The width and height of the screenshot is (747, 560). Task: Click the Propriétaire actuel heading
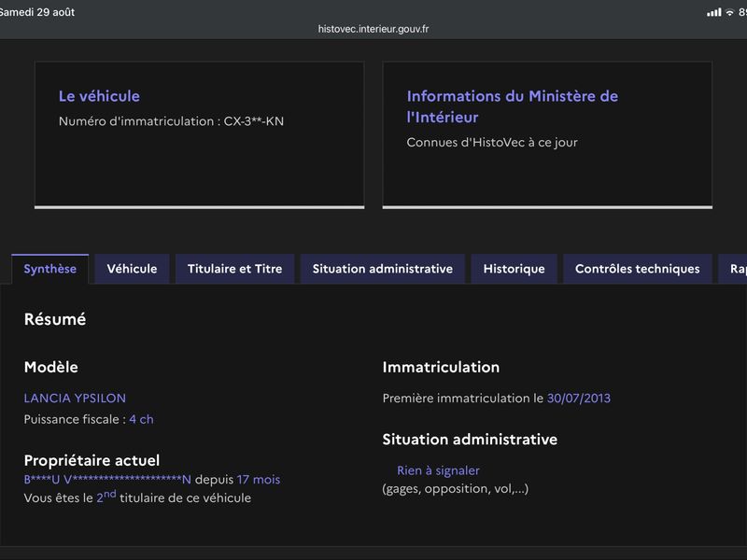tap(92, 460)
